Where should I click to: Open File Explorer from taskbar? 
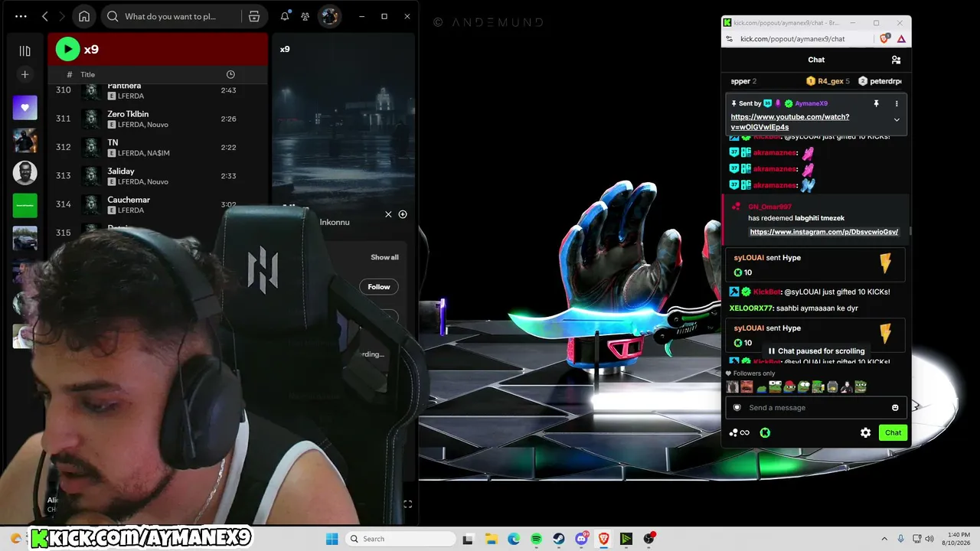coord(491,539)
